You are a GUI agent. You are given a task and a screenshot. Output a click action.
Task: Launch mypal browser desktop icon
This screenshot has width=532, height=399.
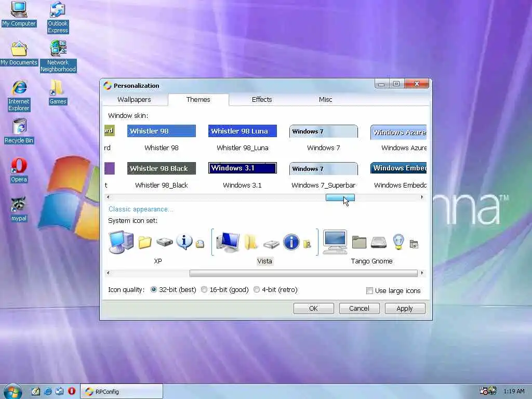tap(19, 209)
